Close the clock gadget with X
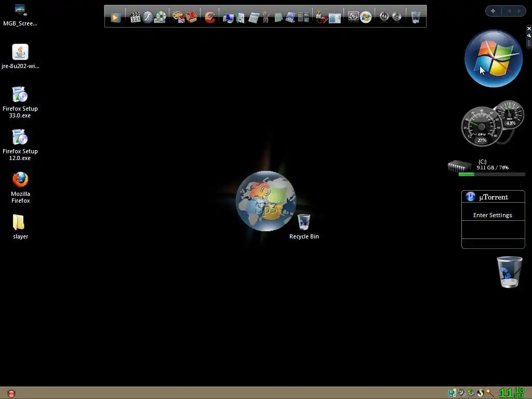532x399 pixels. click(529, 29)
